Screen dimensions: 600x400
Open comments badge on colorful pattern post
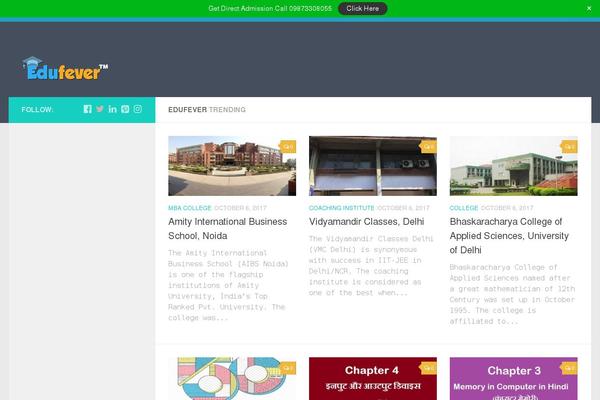tap(287, 368)
